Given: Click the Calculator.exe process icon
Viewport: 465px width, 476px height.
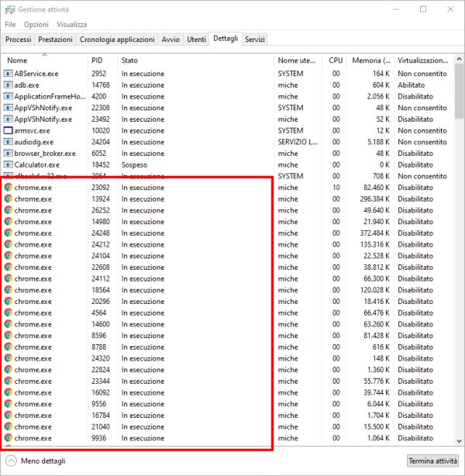Looking at the screenshot, I should click(9, 165).
